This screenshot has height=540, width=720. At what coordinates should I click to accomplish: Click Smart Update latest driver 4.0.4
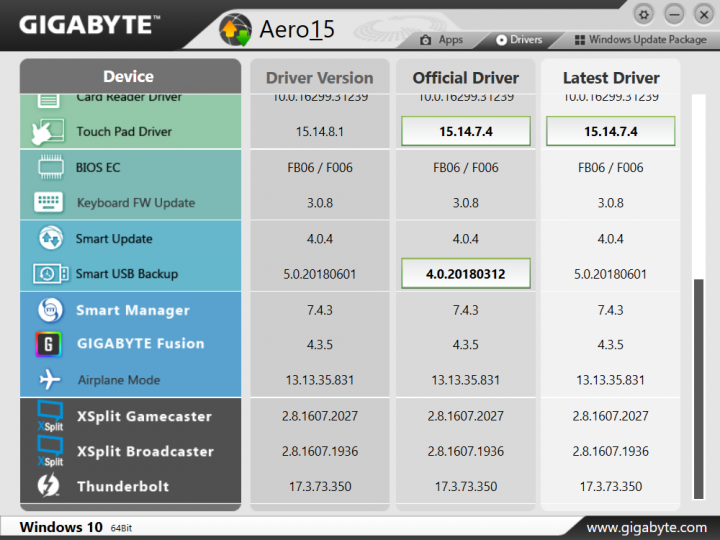(x=610, y=239)
